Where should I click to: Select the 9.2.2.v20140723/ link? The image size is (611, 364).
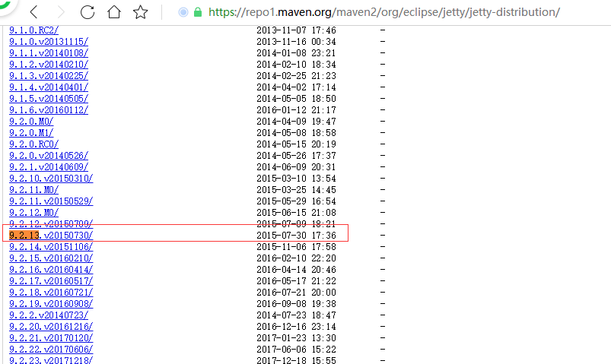pos(49,315)
